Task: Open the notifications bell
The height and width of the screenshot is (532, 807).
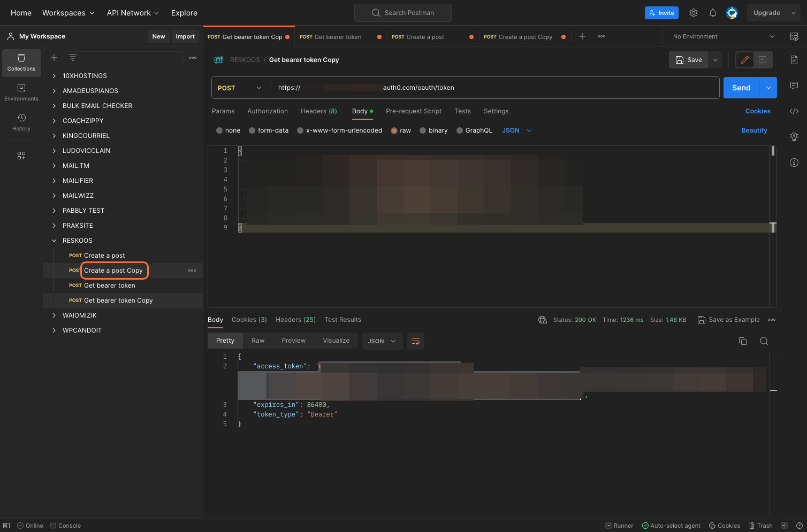Action: pyautogui.click(x=713, y=13)
